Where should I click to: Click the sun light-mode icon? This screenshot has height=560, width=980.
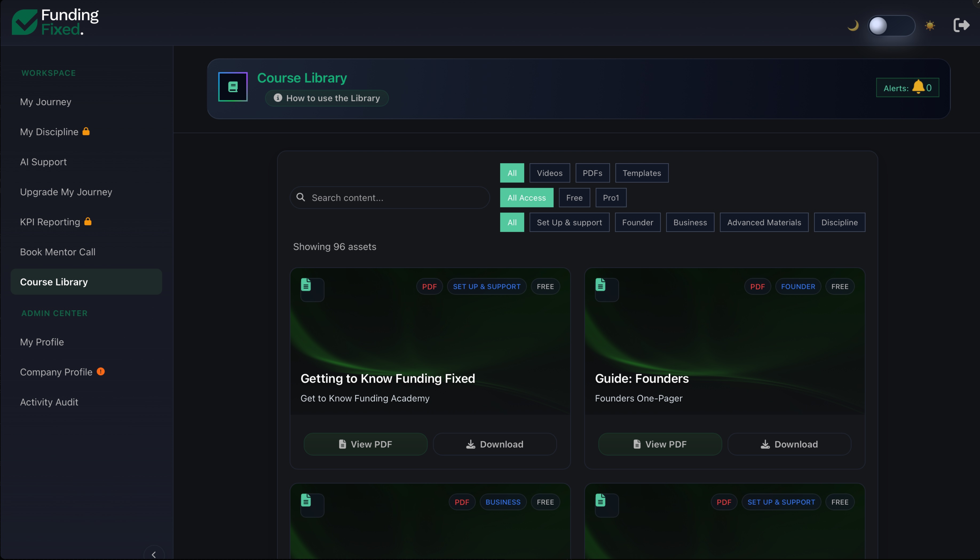(930, 26)
